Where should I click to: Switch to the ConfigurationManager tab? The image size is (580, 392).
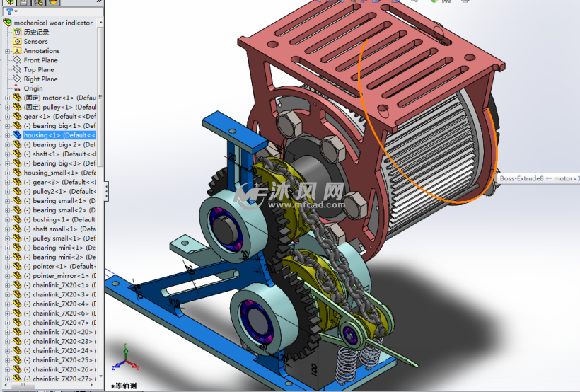(x=38, y=2)
